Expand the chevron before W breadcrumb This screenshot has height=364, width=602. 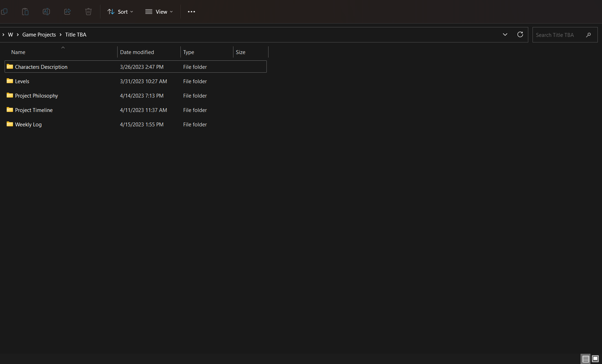(x=3, y=35)
